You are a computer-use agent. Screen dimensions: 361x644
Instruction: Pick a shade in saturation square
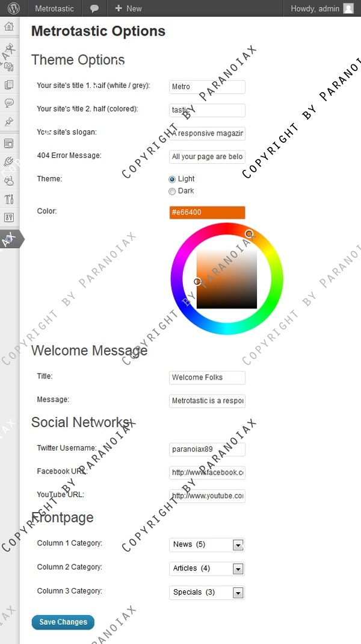tap(227, 279)
